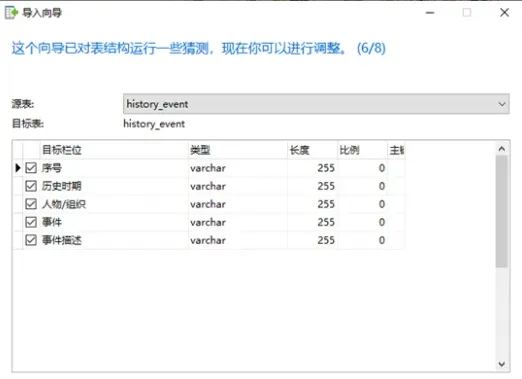This screenshot has width=522, height=379.
Task: Click scale 0 cell for 事件描述
Action: coord(362,240)
